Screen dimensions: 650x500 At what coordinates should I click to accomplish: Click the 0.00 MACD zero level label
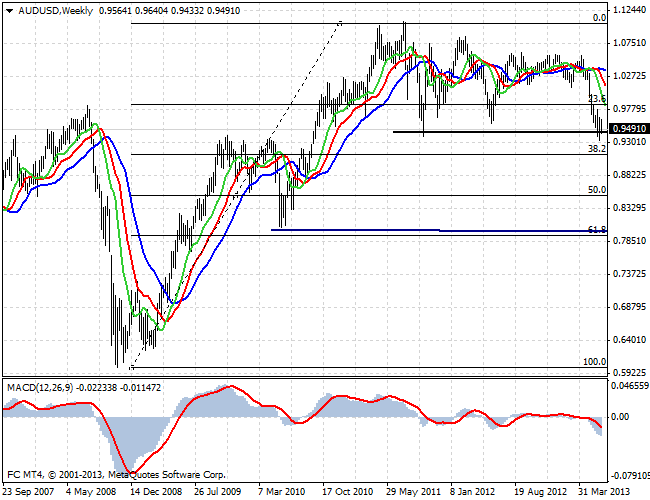620,417
